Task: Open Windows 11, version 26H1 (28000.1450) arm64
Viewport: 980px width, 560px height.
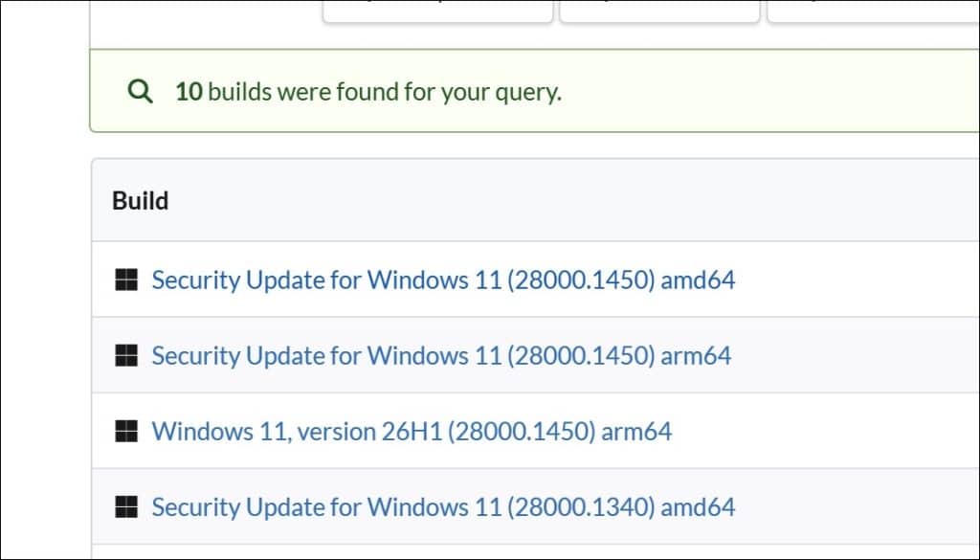Action: (x=412, y=431)
